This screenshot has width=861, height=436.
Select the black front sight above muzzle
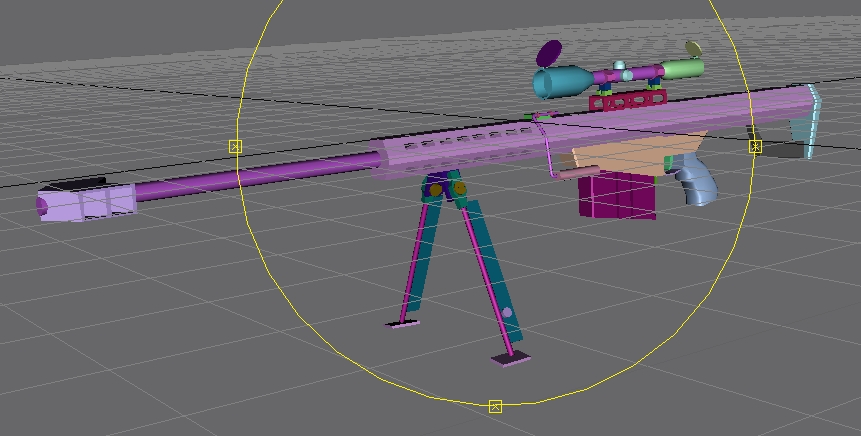(74, 182)
